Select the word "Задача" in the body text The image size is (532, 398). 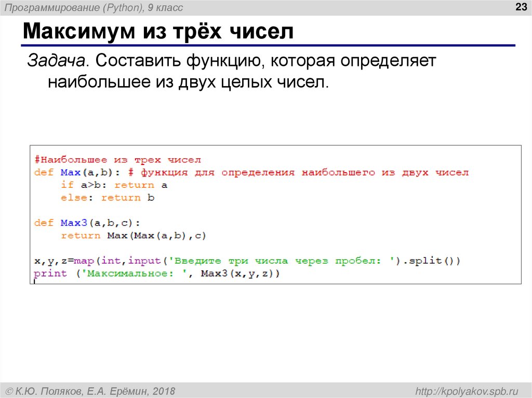57,61
